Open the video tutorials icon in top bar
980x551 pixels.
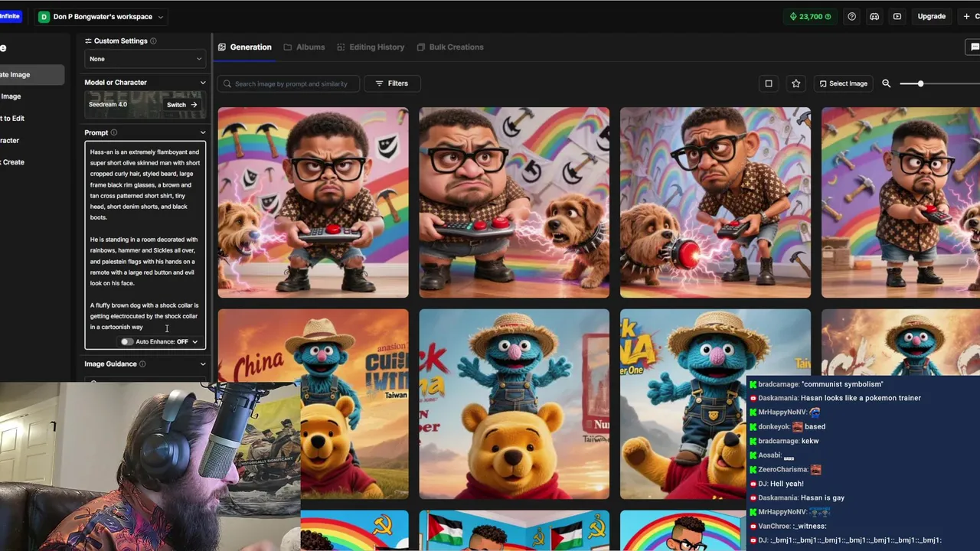[x=897, y=16]
